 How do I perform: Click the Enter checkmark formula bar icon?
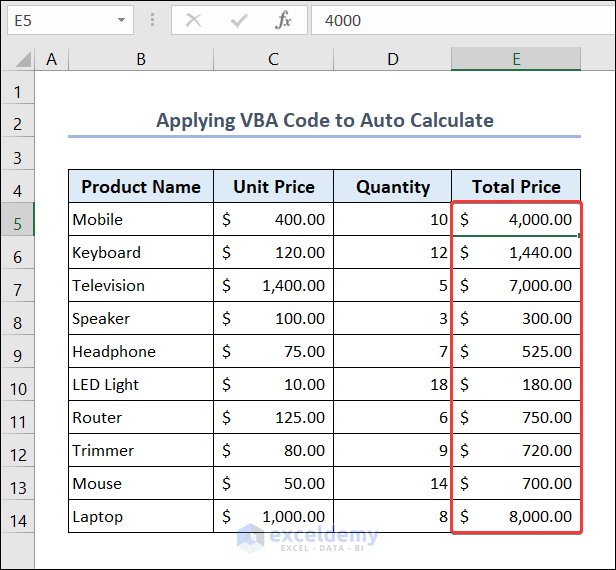[239, 20]
